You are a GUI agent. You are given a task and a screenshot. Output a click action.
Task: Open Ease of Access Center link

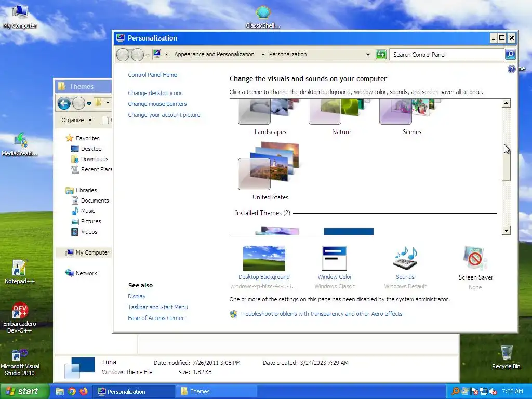[x=156, y=318]
